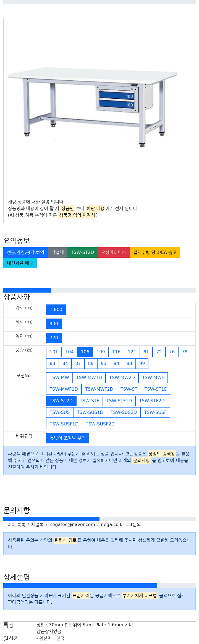Open the 작업대 category tag
This screenshot has width=199, height=644.
click(x=57, y=252)
